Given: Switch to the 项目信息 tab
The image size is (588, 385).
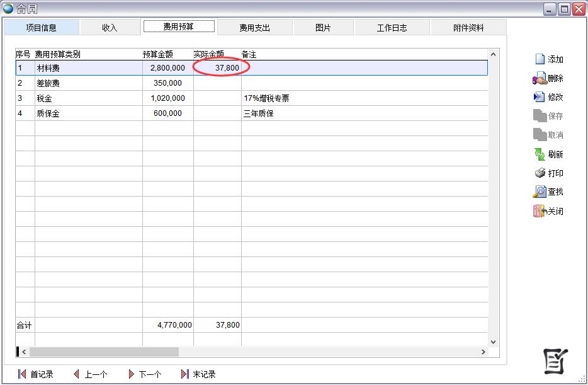Looking at the screenshot, I should (x=42, y=28).
